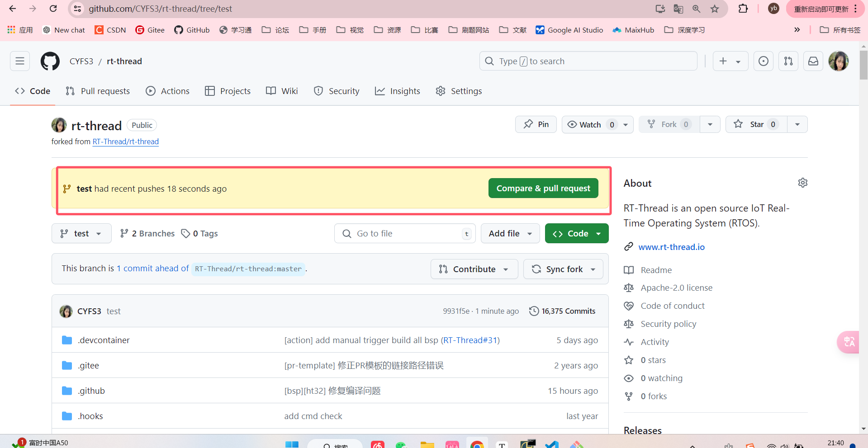Open Google AI Studio bookmark

(569, 30)
